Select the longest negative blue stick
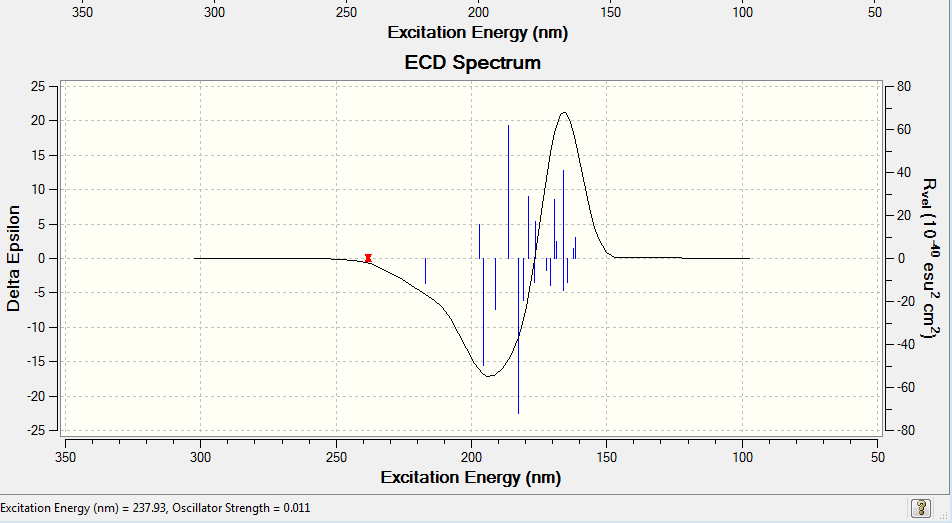Image resolution: width=952 pixels, height=523 pixels. [518, 336]
